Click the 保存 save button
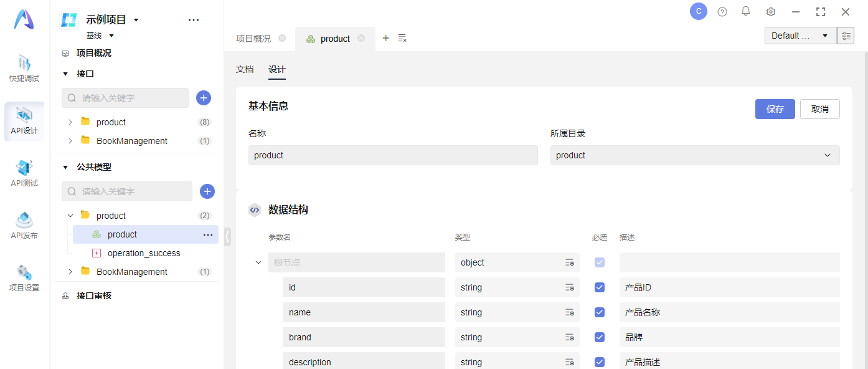 click(x=775, y=109)
